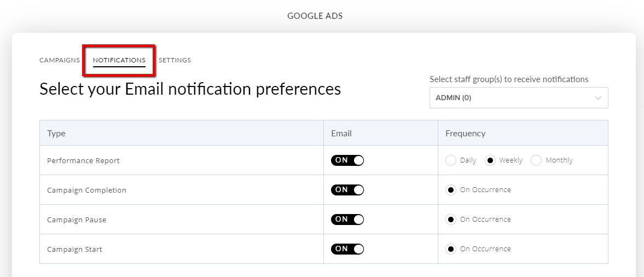Expand the ADMIN (0) staff group dropdown

518,98
